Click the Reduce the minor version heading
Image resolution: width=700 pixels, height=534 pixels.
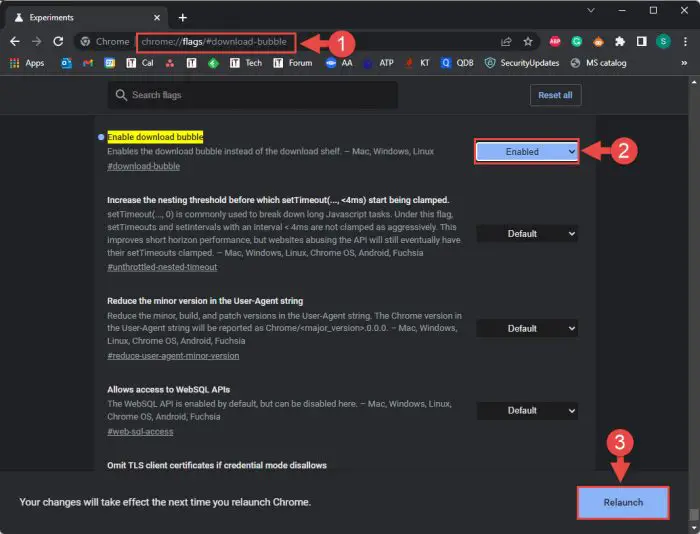click(205, 301)
